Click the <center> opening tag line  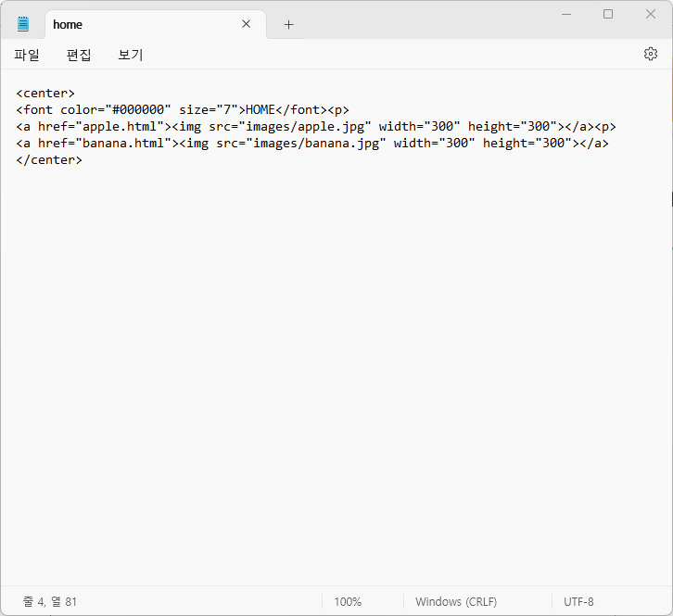[45, 93]
